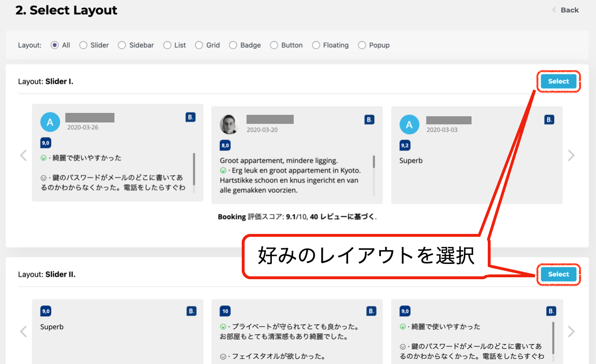Go to previous slide in Slider I
The height and width of the screenshot is (364, 596).
23,155
